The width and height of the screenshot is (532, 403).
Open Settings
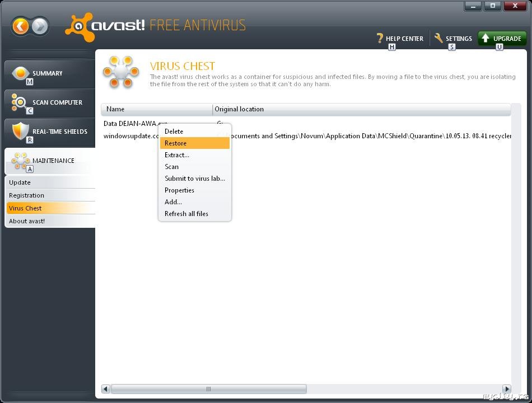[x=453, y=38]
